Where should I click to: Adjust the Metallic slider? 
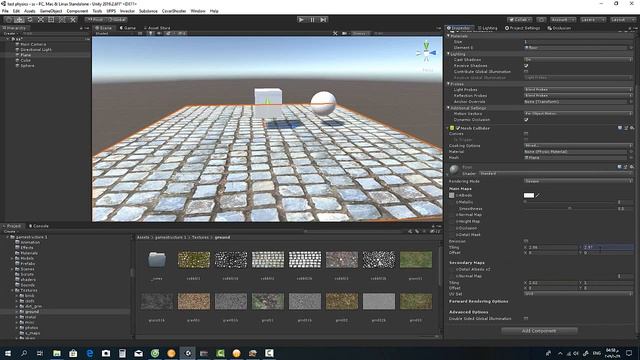click(570, 202)
